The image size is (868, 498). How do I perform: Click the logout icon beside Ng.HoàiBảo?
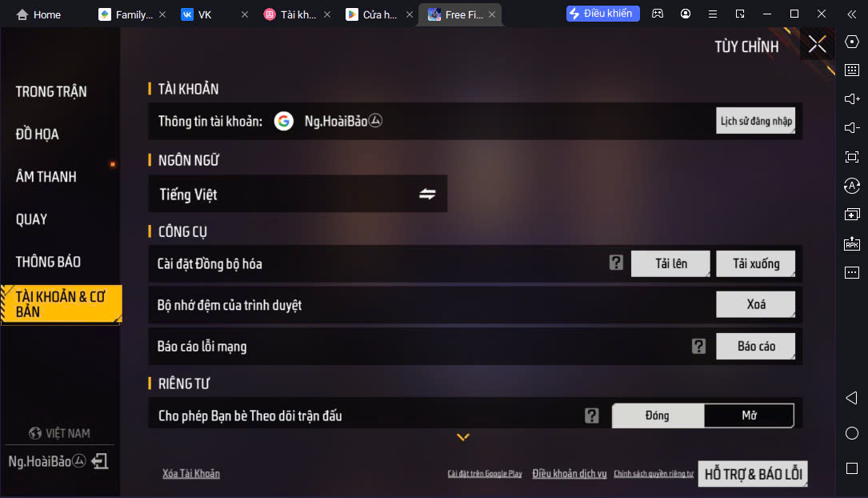click(100, 461)
